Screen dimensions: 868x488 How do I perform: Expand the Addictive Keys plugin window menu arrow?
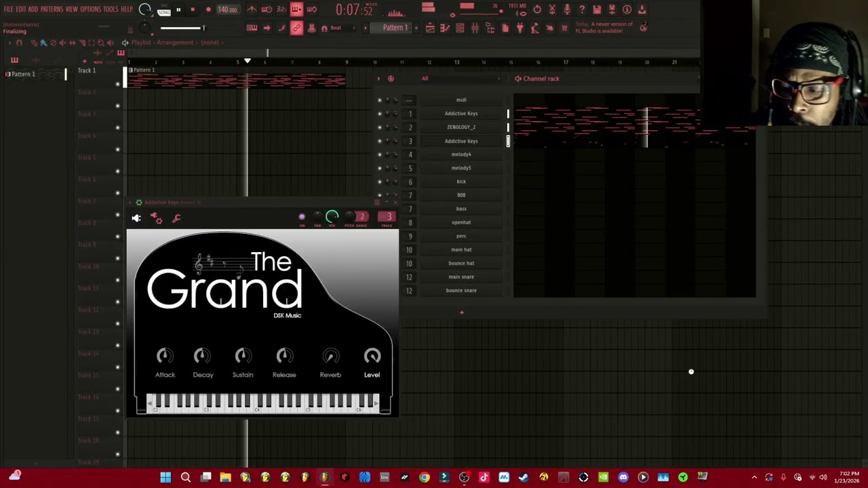[x=131, y=203]
